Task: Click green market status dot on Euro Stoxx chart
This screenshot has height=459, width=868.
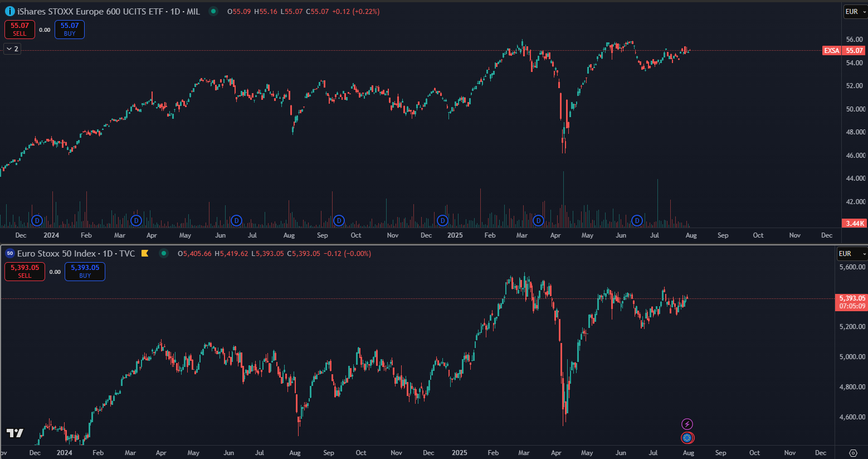Action: pyautogui.click(x=163, y=253)
